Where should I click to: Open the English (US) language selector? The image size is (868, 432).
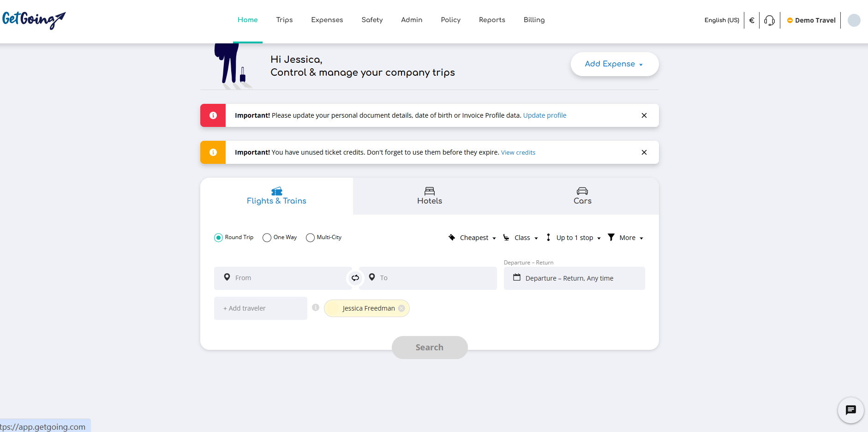click(x=722, y=20)
